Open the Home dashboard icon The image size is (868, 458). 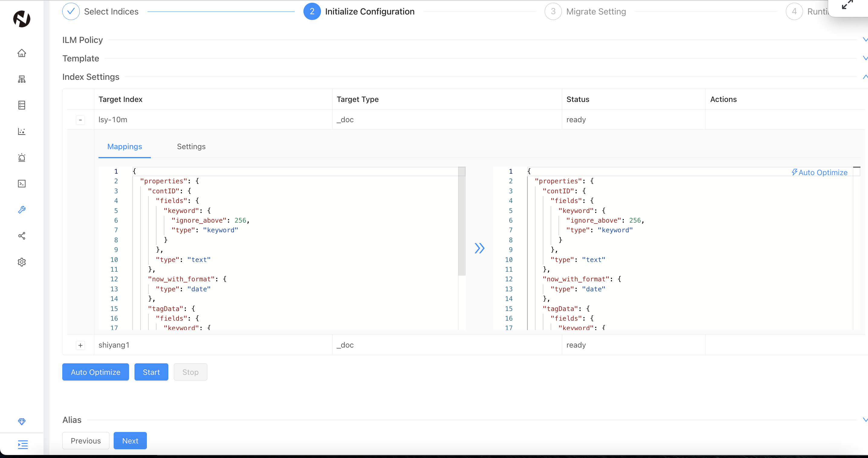[22, 53]
